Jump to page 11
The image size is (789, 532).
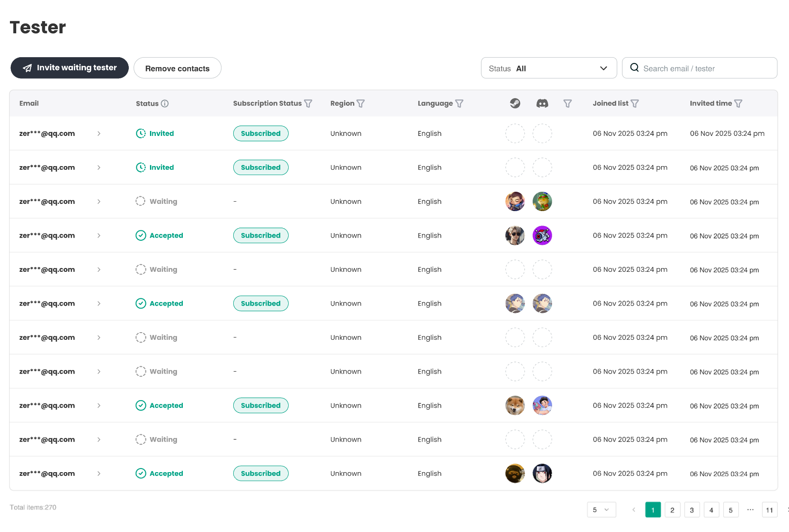pos(769,510)
